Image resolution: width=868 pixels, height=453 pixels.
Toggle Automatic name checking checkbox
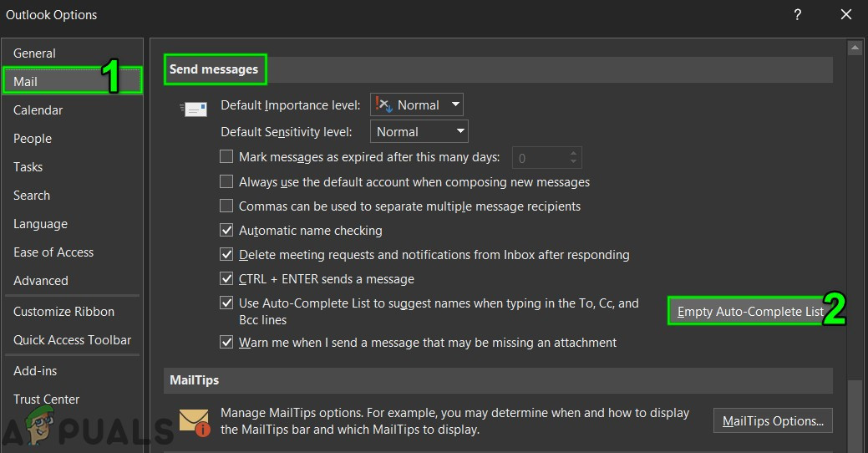(x=226, y=230)
